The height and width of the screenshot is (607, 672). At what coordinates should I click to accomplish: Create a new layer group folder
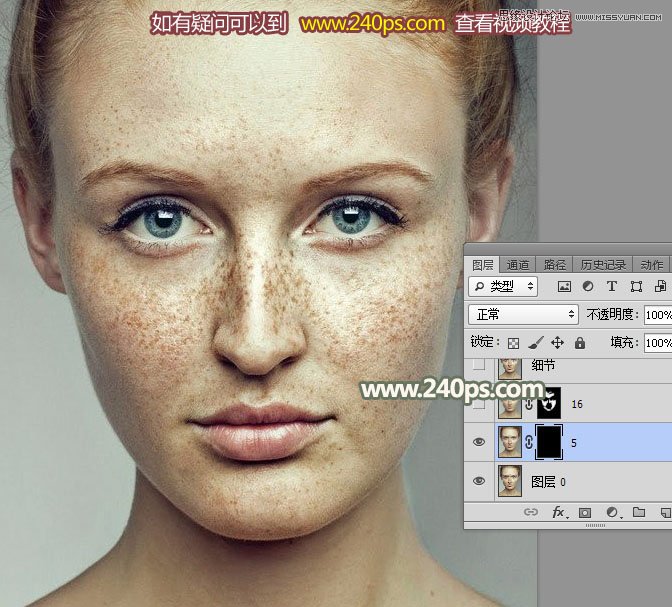click(x=637, y=513)
